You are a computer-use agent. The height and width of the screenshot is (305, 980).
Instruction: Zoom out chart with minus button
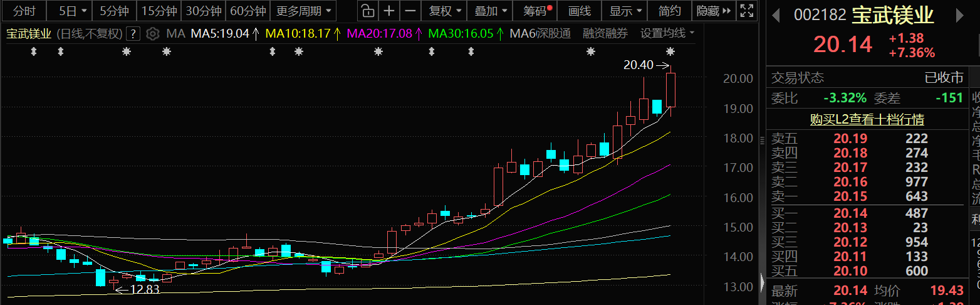point(410,11)
